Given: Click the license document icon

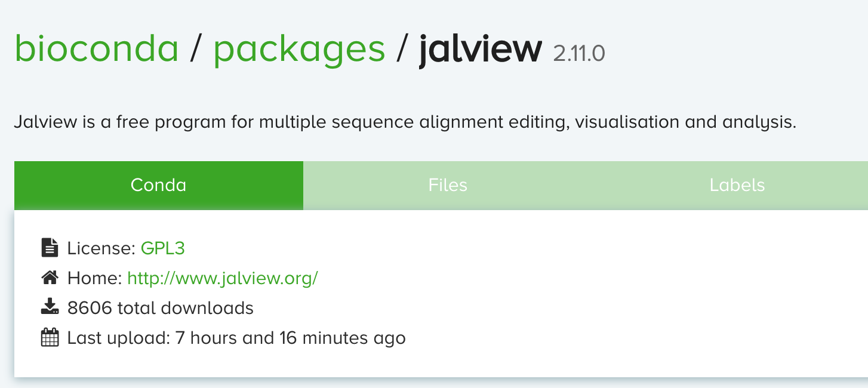Looking at the screenshot, I should coord(50,248).
